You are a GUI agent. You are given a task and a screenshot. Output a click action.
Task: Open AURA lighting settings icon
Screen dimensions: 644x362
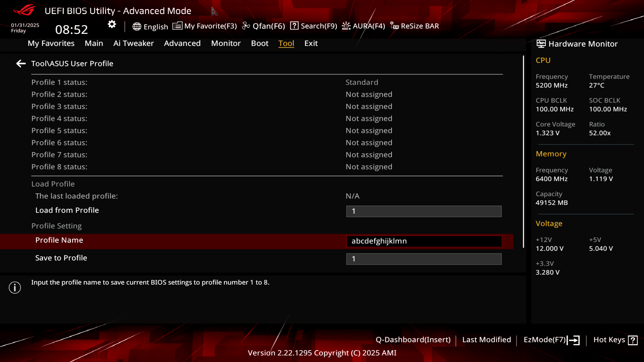pyautogui.click(x=346, y=25)
